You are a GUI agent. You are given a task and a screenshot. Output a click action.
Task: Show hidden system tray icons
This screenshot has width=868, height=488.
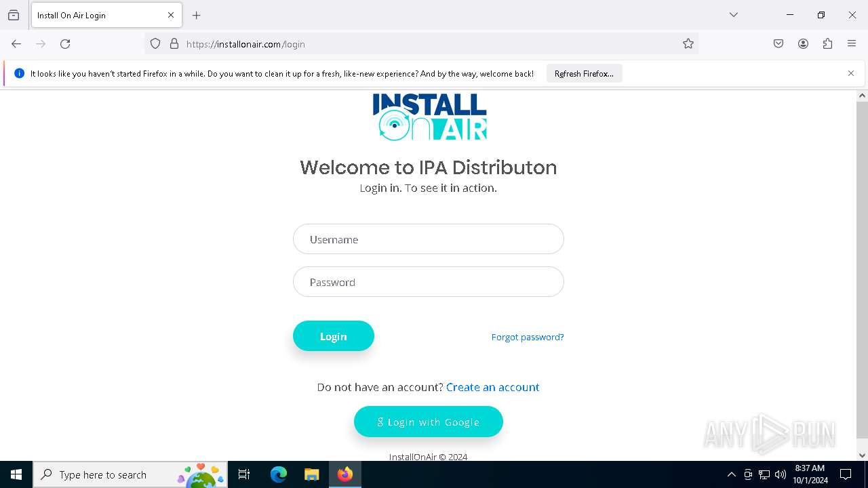[731, 474]
